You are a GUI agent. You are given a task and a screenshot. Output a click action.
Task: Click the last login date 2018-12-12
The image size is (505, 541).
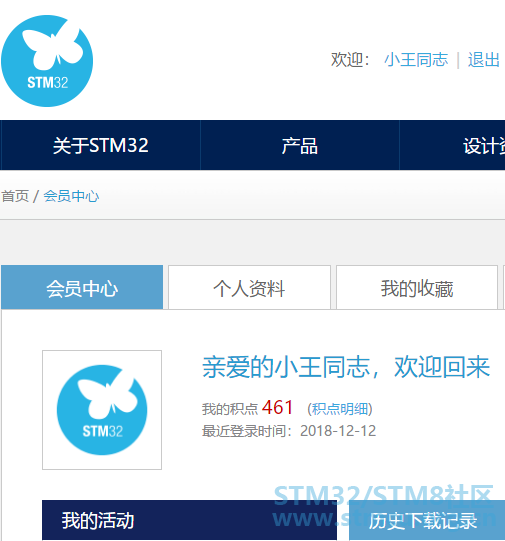[338, 431]
